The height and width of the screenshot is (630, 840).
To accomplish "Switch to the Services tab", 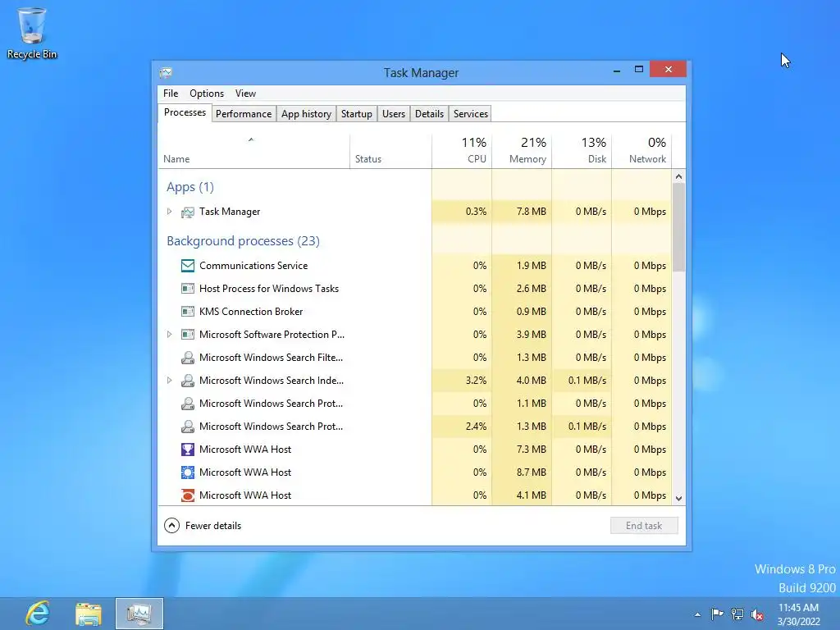I will pos(470,114).
